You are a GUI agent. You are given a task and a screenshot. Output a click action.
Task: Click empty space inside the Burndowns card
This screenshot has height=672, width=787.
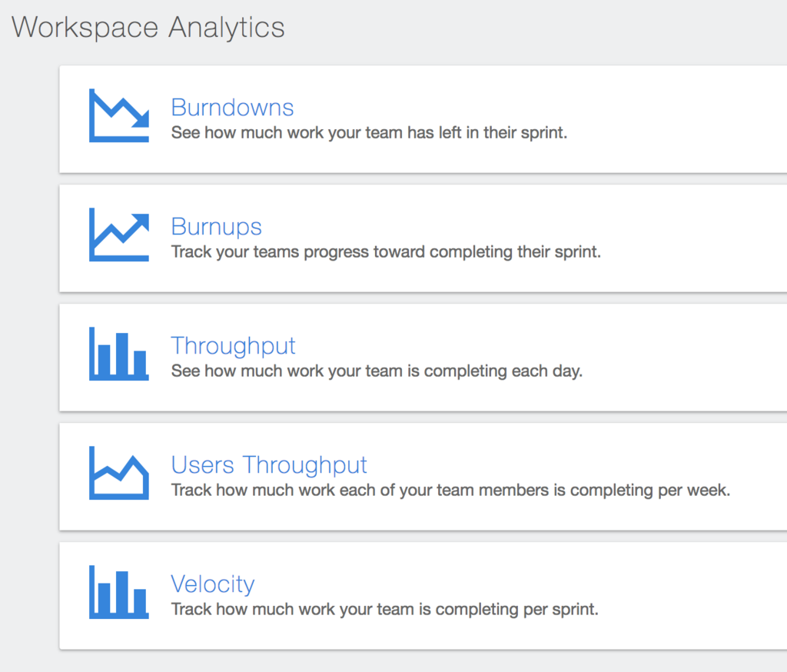(x=678, y=119)
